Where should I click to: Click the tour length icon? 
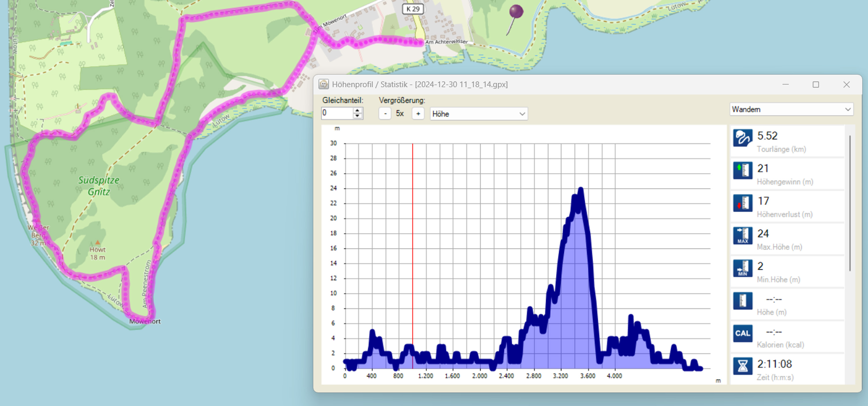click(743, 138)
